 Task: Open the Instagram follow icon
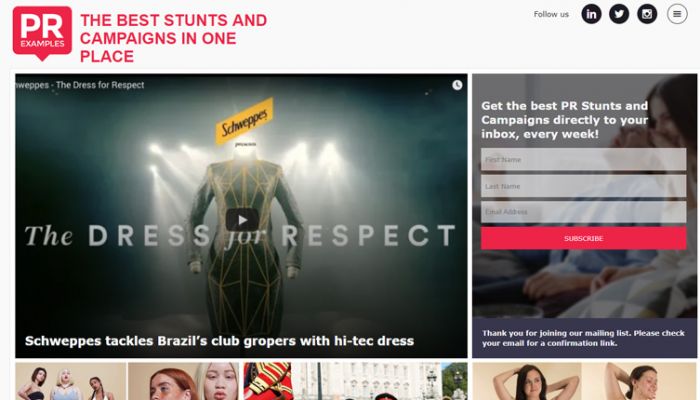coord(647,14)
